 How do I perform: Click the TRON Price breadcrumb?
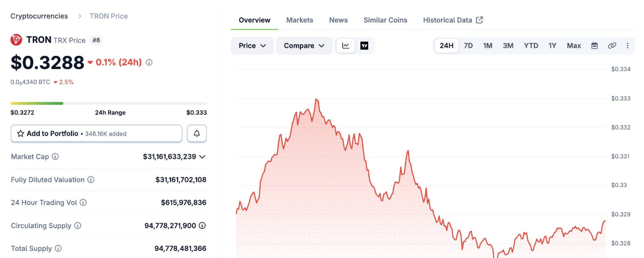[109, 16]
